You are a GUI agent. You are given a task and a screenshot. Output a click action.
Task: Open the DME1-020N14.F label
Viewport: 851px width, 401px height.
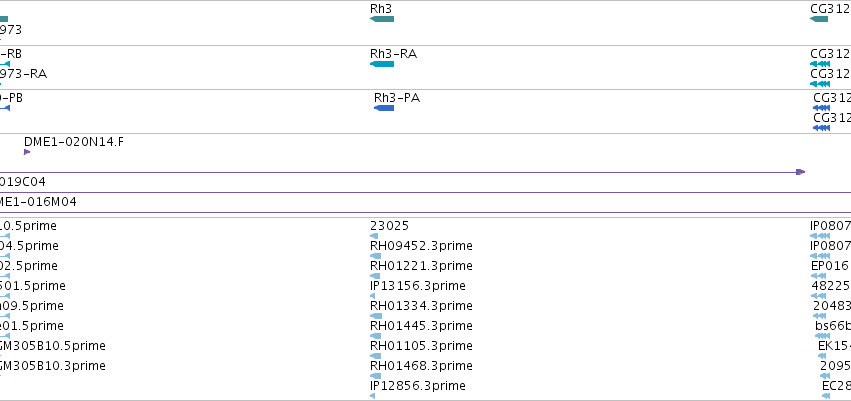click(74, 142)
